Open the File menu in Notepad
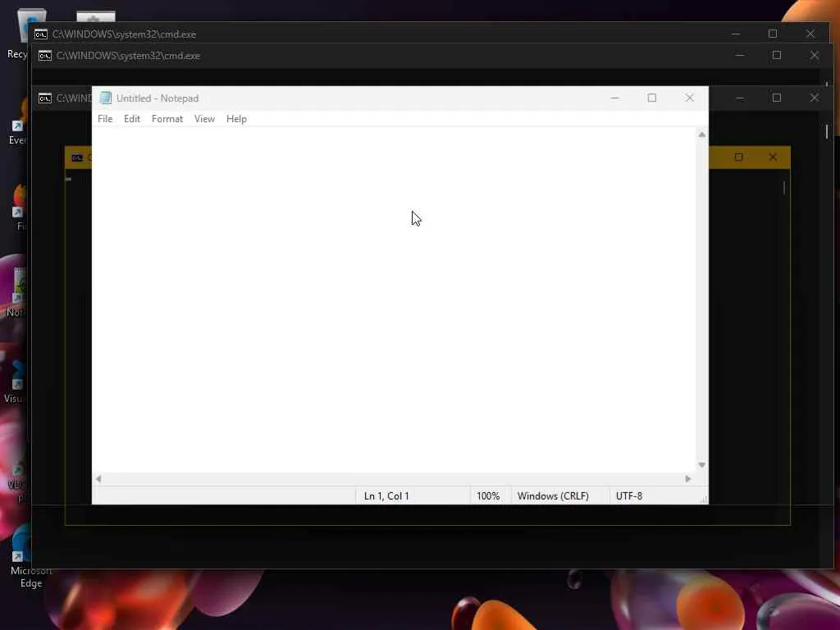Viewport: 840px width, 630px height. click(105, 119)
